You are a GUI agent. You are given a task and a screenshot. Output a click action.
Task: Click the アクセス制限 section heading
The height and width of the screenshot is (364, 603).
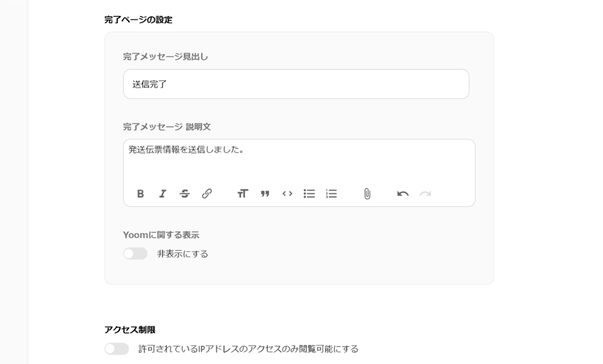[x=130, y=330]
